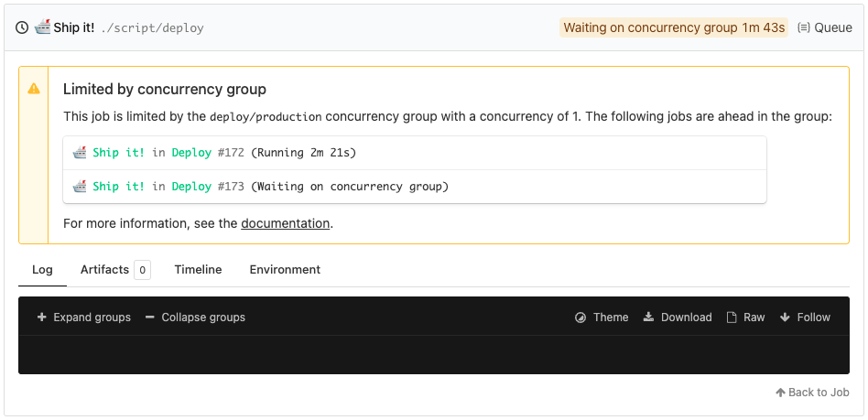Click the Download log icon

648,318
